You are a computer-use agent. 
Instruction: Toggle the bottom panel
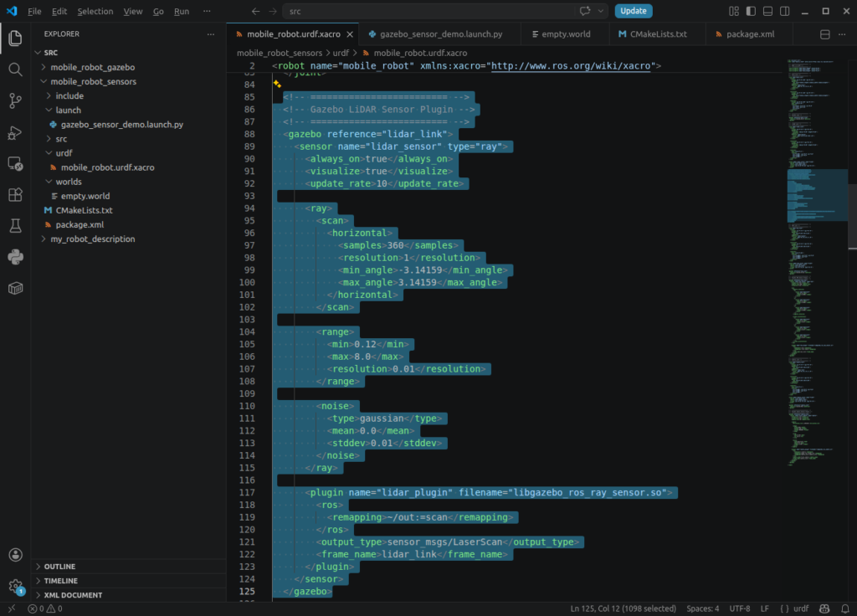point(768,11)
